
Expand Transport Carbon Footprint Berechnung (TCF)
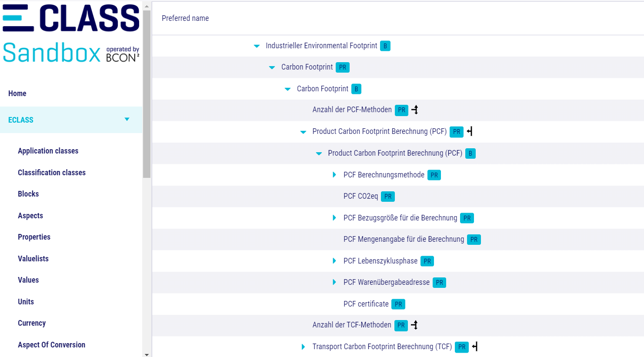click(303, 347)
